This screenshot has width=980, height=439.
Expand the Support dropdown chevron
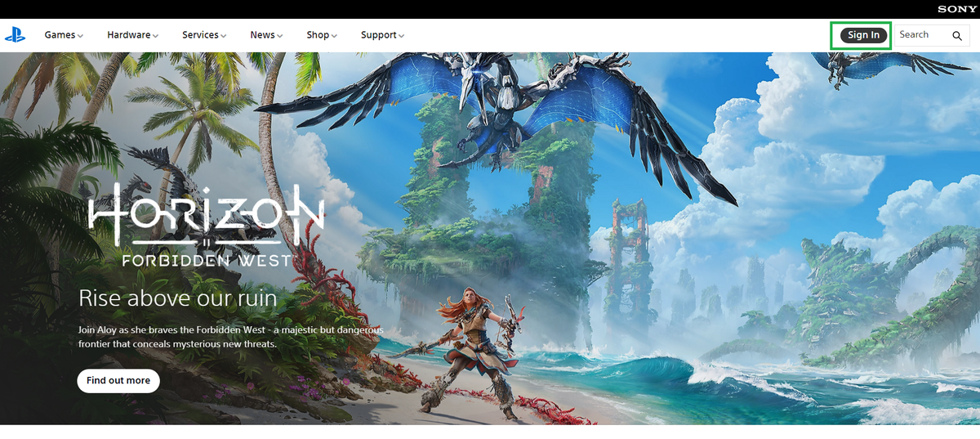(401, 36)
